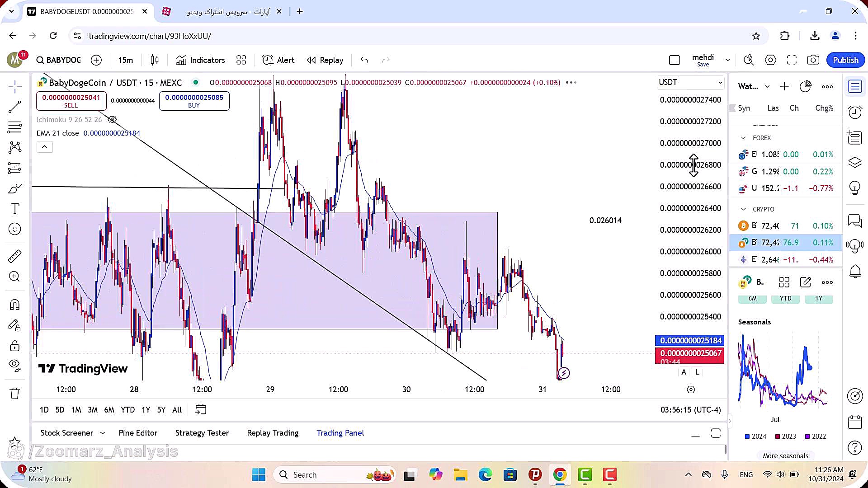The width and height of the screenshot is (868, 488).
Task: Click More seasonals link
Action: [x=786, y=456]
